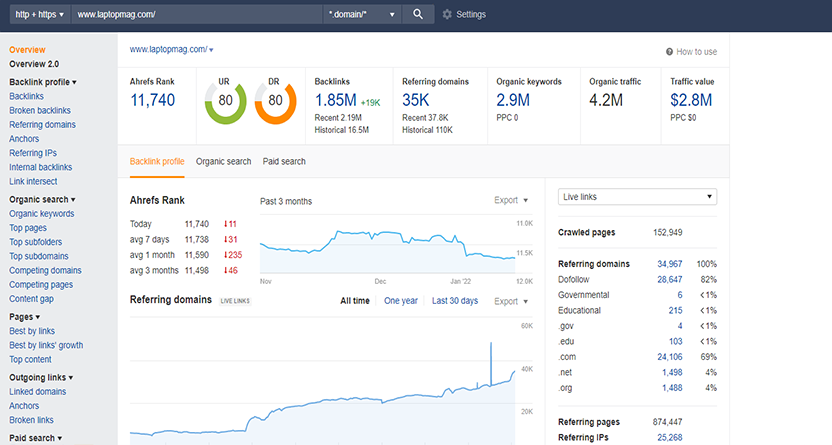832x445 pixels.
Task: Open Best by links report
Action: 32,331
